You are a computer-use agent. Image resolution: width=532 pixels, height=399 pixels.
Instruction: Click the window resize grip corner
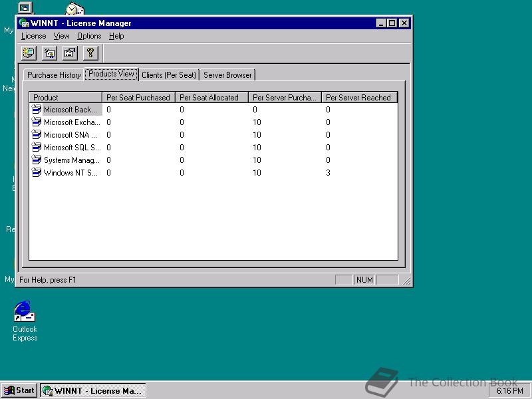tap(406, 281)
